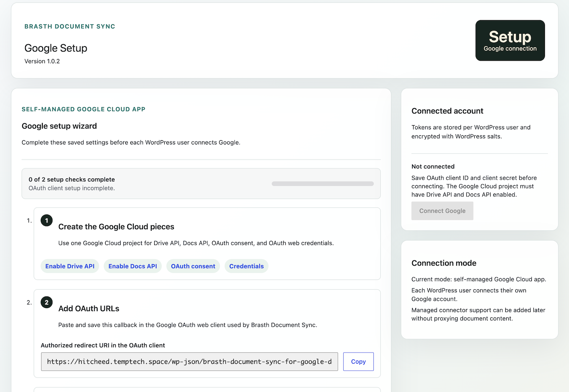Click the "Add OAuth URLs" heading
This screenshot has height=392, width=569.
(89, 309)
